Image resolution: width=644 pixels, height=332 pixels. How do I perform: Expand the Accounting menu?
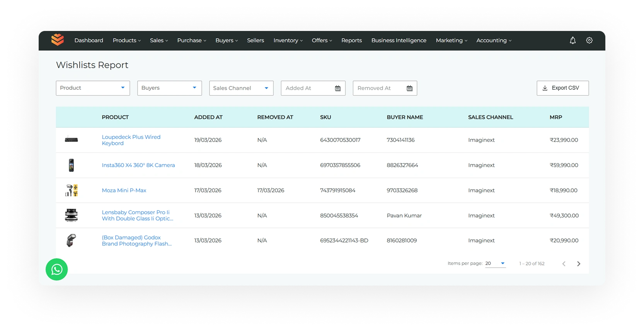click(x=494, y=40)
